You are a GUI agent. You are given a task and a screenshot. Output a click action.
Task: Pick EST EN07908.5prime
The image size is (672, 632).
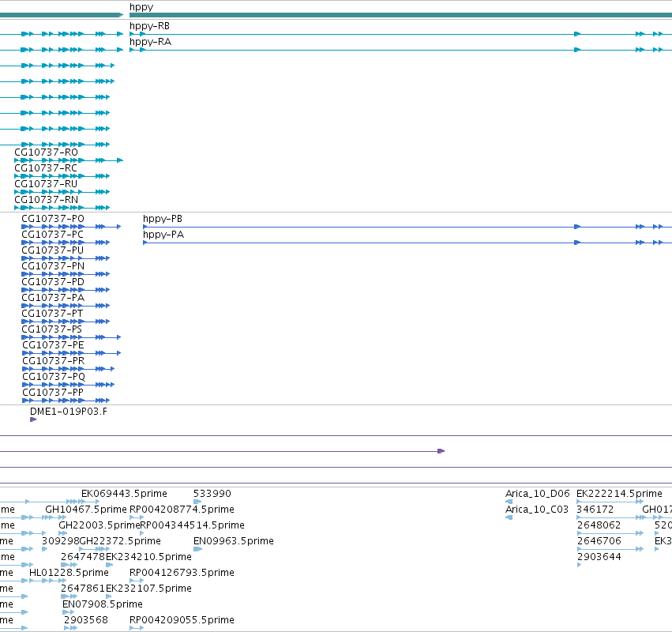[x=103, y=604]
